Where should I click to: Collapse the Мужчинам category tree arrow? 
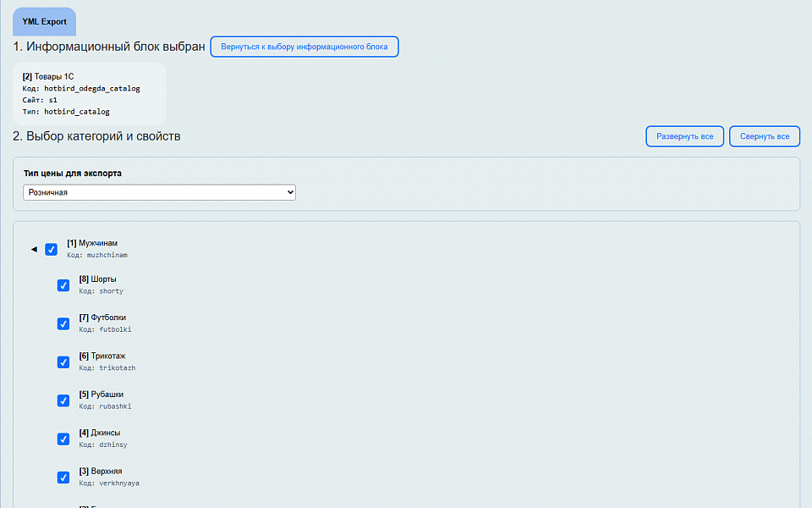[34, 250]
